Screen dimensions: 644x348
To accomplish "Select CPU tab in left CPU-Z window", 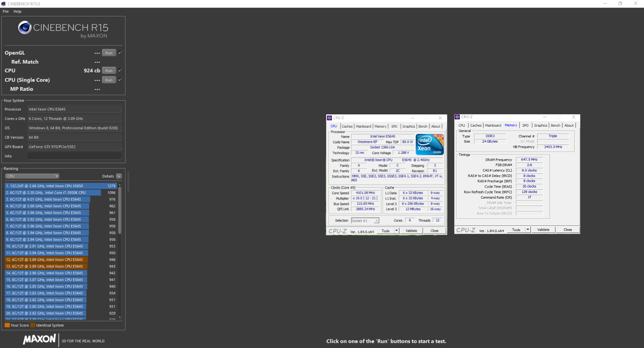I will (334, 127).
